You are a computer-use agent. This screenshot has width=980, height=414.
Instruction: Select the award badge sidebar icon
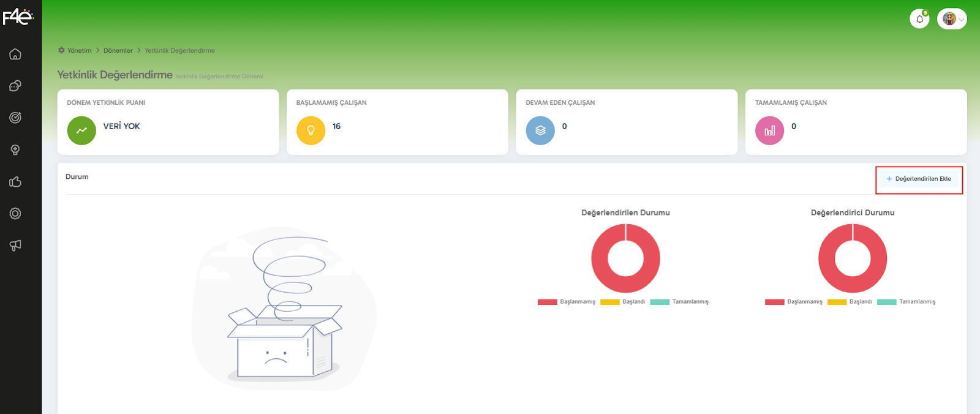15,150
